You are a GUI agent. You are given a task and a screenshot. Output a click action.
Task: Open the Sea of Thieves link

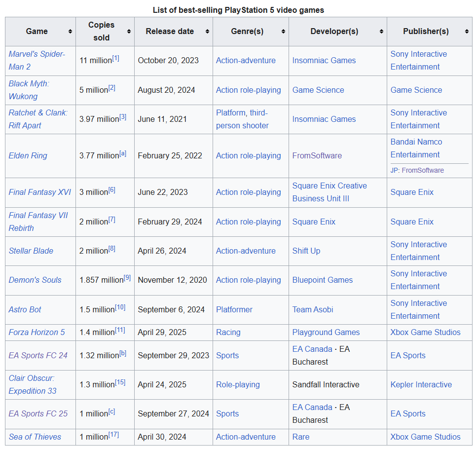35,437
